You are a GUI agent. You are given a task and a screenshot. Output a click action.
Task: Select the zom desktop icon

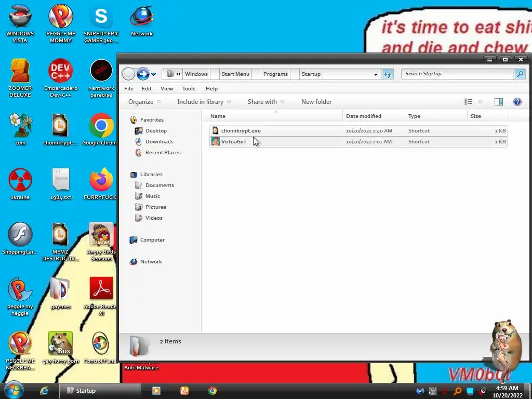coord(20,129)
